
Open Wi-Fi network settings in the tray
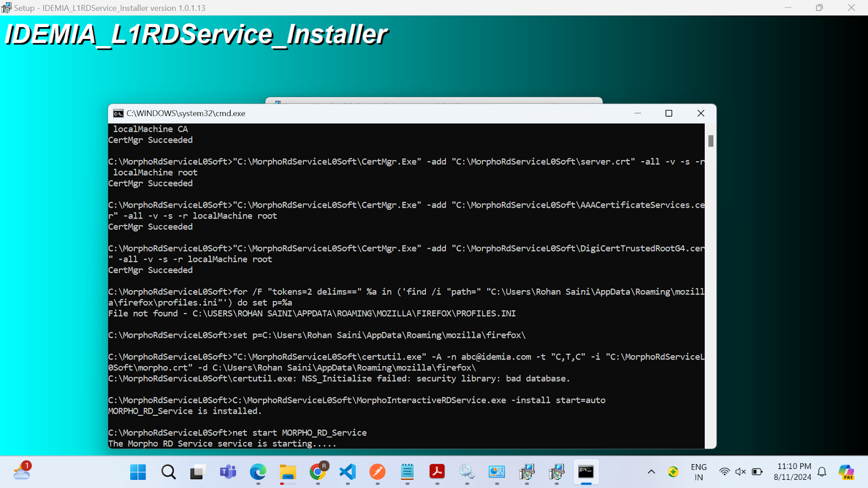pos(724,472)
